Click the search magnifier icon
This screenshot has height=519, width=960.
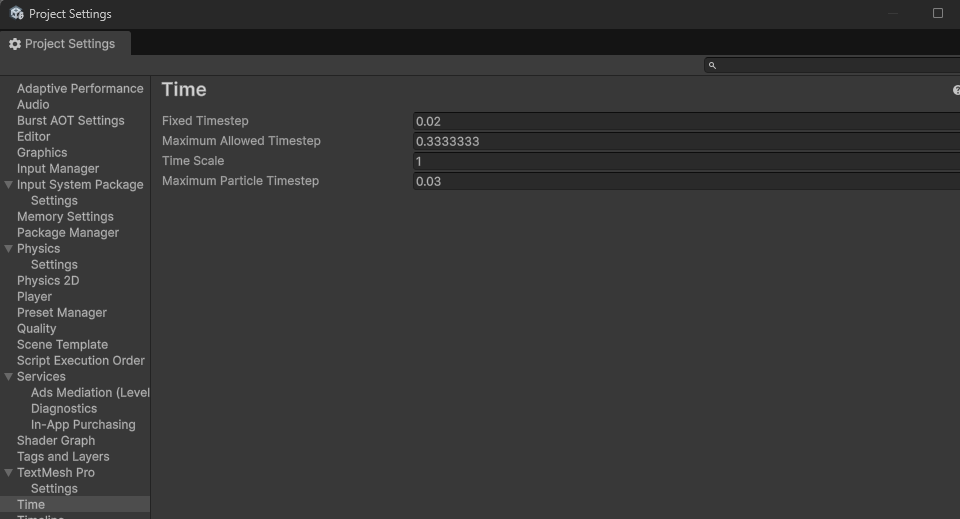click(712, 65)
